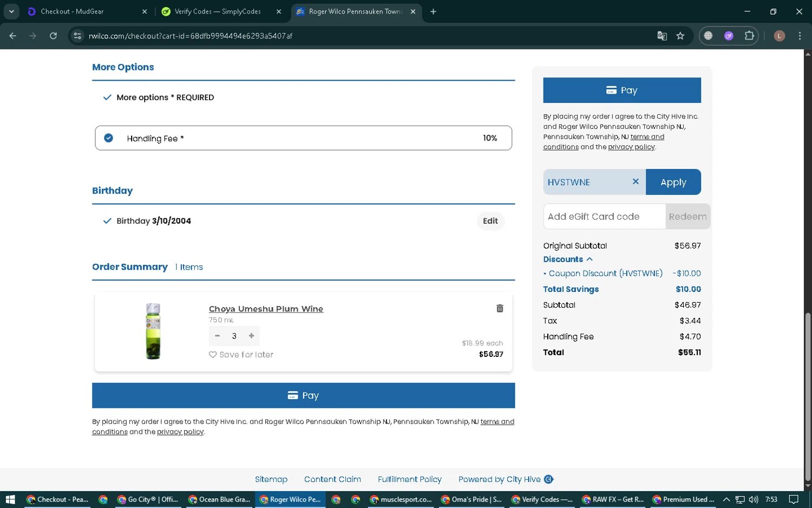Click the Coupon Discount (HVSTWNE) line
812x508 pixels.
pos(622,273)
